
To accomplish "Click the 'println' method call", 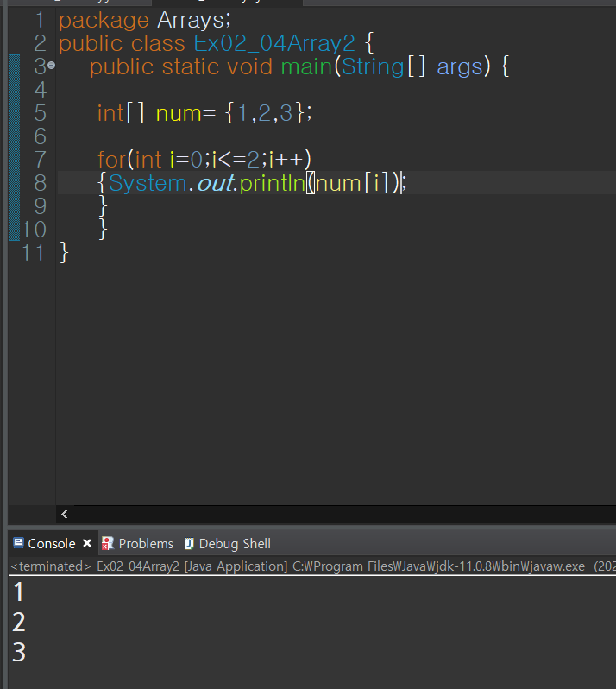I will coord(273,183).
